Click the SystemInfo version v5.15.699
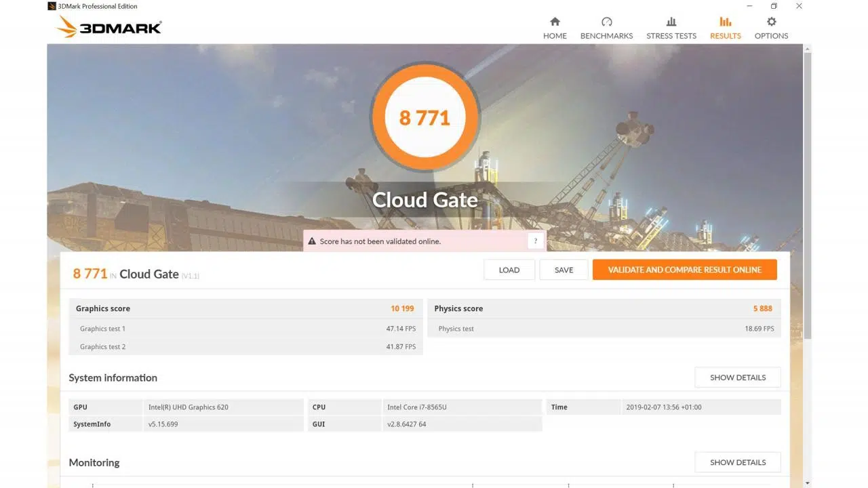868x488 pixels. pyautogui.click(x=163, y=424)
